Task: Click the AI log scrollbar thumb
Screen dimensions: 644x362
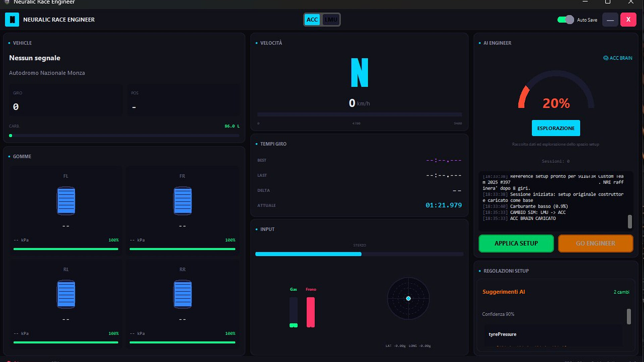Action: click(630, 222)
